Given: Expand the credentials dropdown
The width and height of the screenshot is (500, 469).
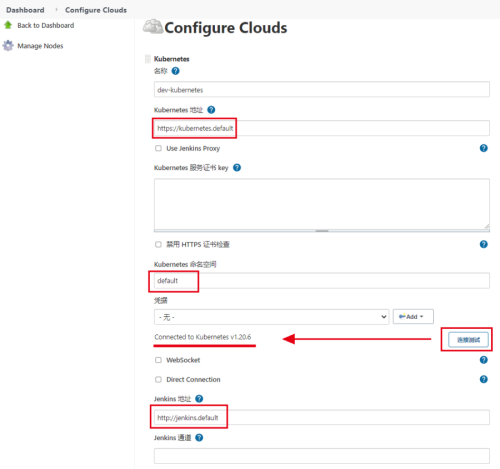Looking at the screenshot, I should [x=271, y=317].
